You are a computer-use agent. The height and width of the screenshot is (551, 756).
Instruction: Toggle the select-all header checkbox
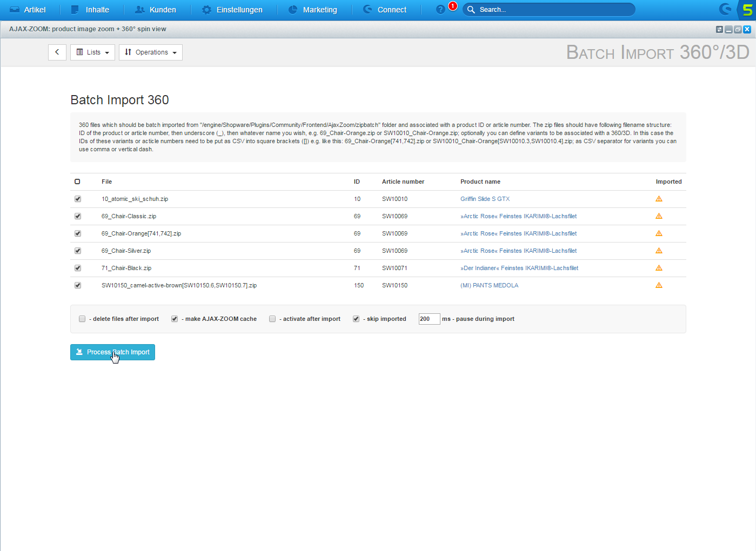(x=77, y=182)
